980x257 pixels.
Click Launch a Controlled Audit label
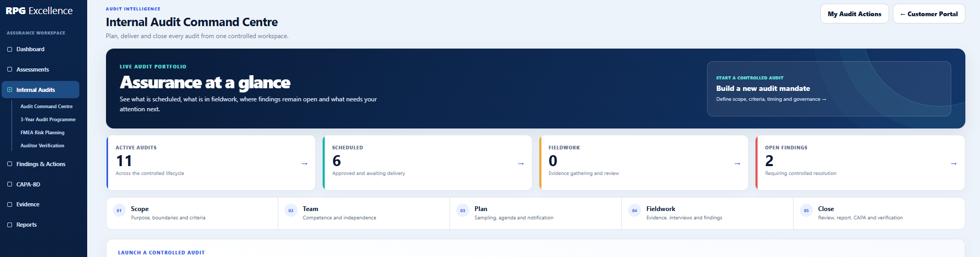coord(161,253)
